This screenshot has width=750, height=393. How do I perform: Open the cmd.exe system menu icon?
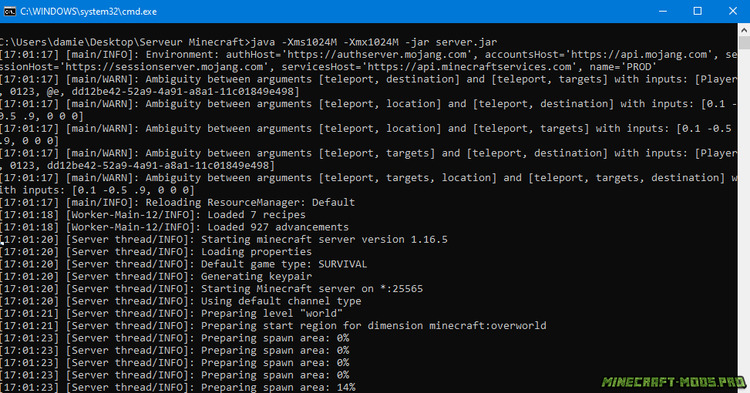pyautogui.click(x=10, y=11)
